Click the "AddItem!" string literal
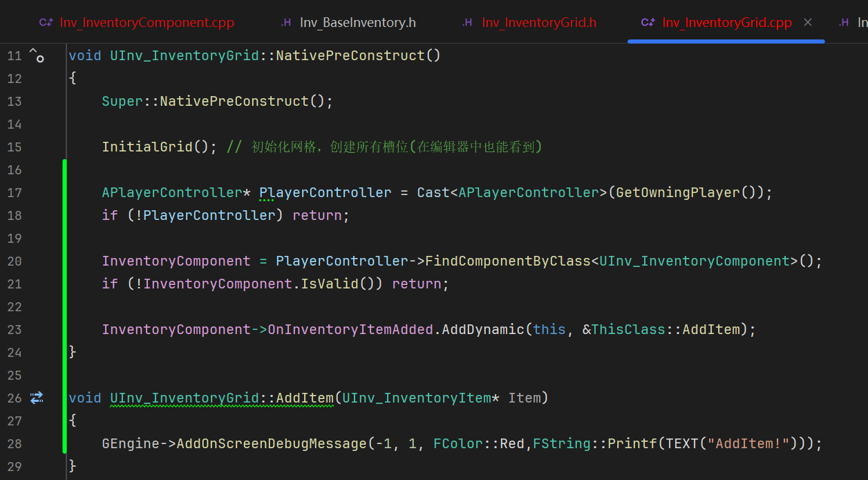This screenshot has width=868, height=480. (748, 443)
